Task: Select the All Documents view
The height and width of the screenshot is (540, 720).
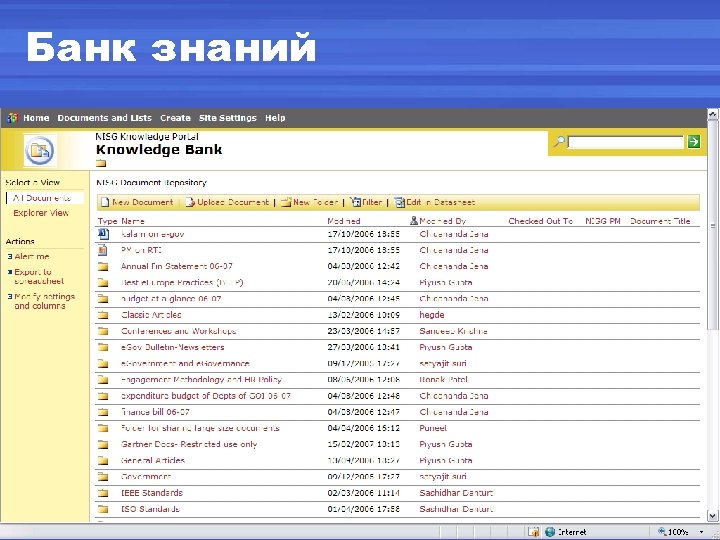Action: pyautogui.click(x=42, y=198)
